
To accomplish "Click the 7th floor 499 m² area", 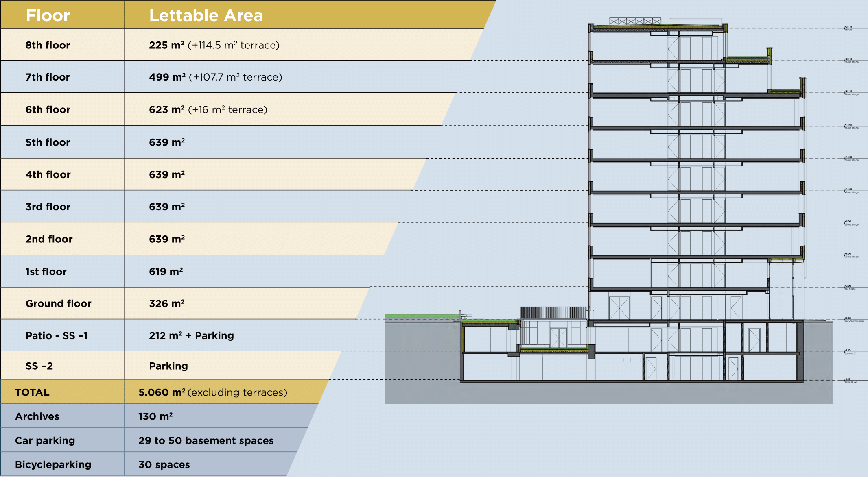I will tap(167, 77).
